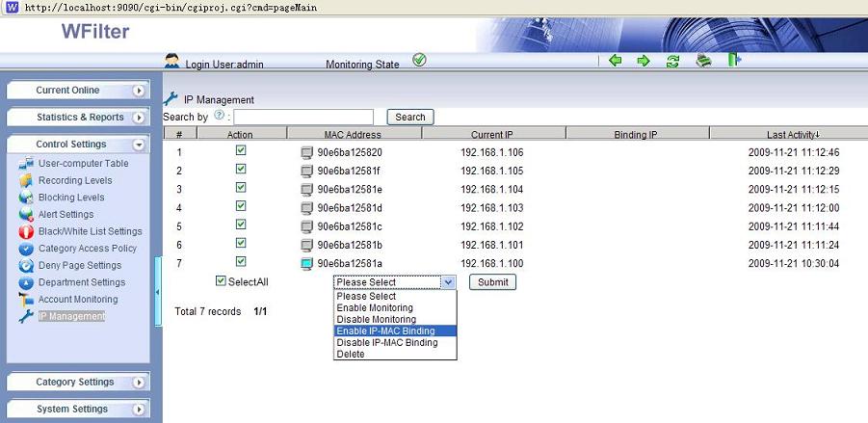This screenshot has height=423, width=868.
Task: Choose Disable Monitoring from dropdown list
Action: tap(395, 320)
